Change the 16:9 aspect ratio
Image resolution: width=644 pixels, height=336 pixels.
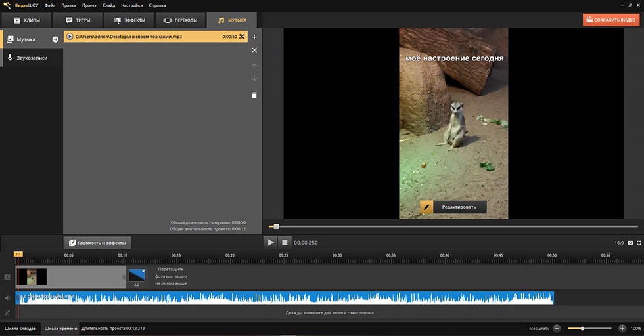point(619,243)
